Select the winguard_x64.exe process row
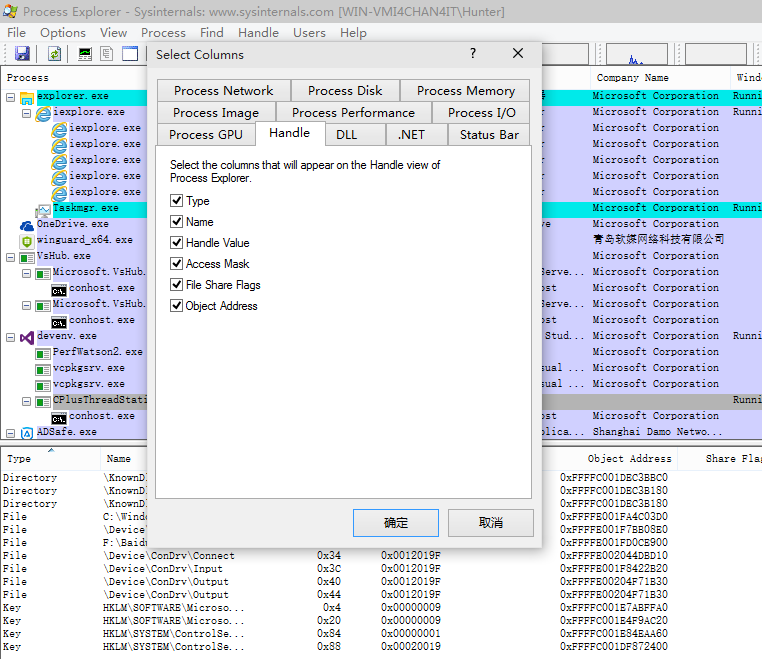The height and width of the screenshot is (659, 762). [x=85, y=240]
